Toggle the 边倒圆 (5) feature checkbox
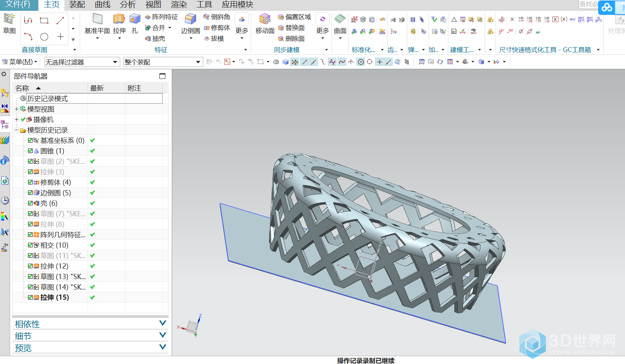 pyautogui.click(x=30, y=193)
